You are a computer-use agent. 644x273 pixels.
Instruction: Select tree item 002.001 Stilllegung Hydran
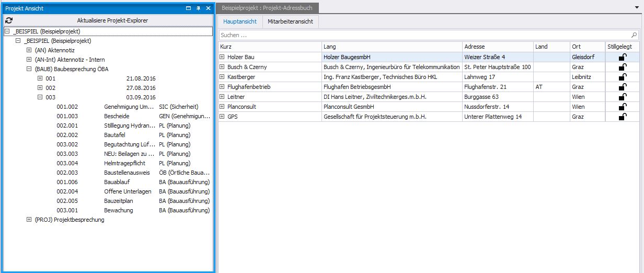(x=133, y=126)
